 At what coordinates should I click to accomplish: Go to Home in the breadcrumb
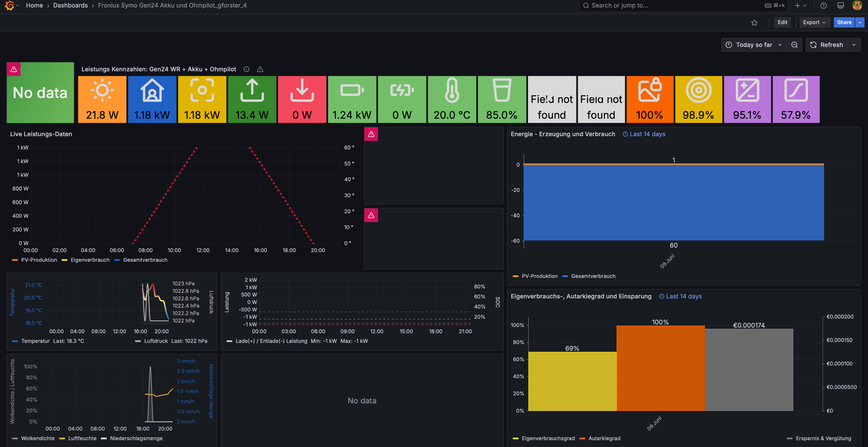[34, 5]
